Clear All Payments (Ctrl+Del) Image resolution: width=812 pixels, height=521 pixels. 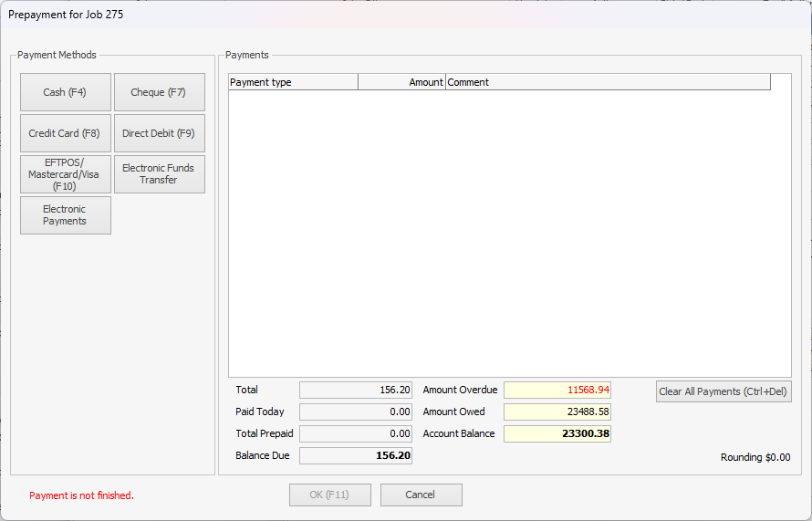pyautogui.click(x=724, y=391)
